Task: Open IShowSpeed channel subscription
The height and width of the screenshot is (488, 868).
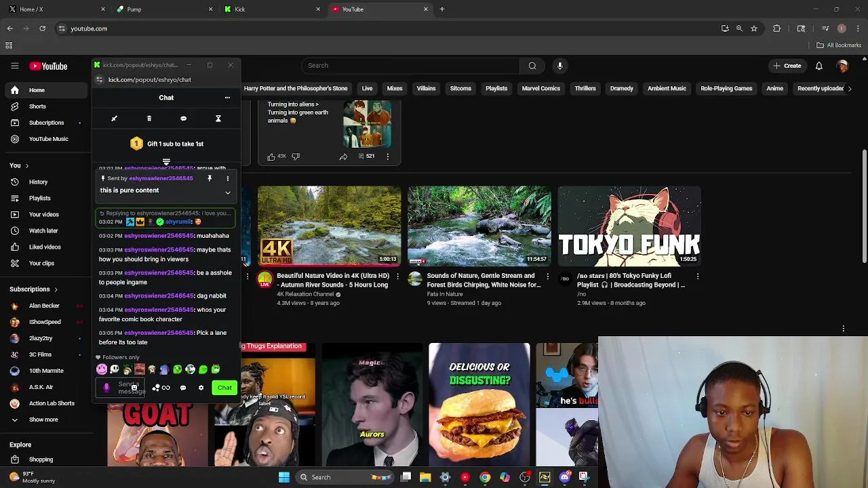Action: click(x=46, y=322)
